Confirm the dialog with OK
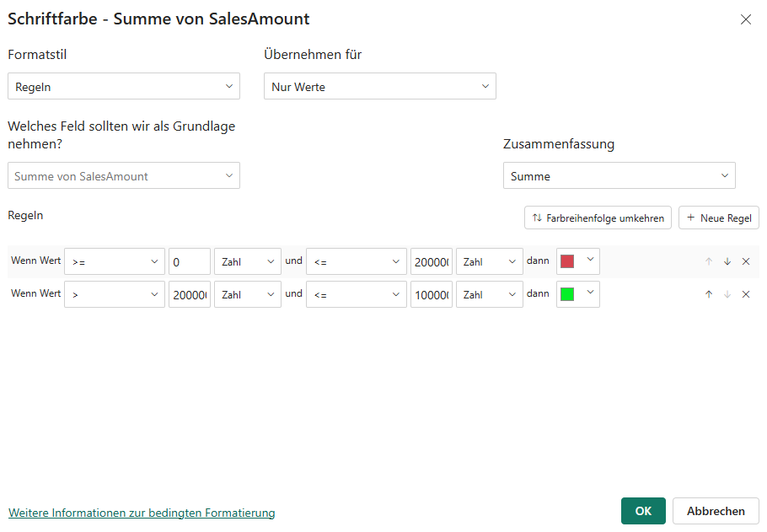767x532 pixels. [643, 511]
